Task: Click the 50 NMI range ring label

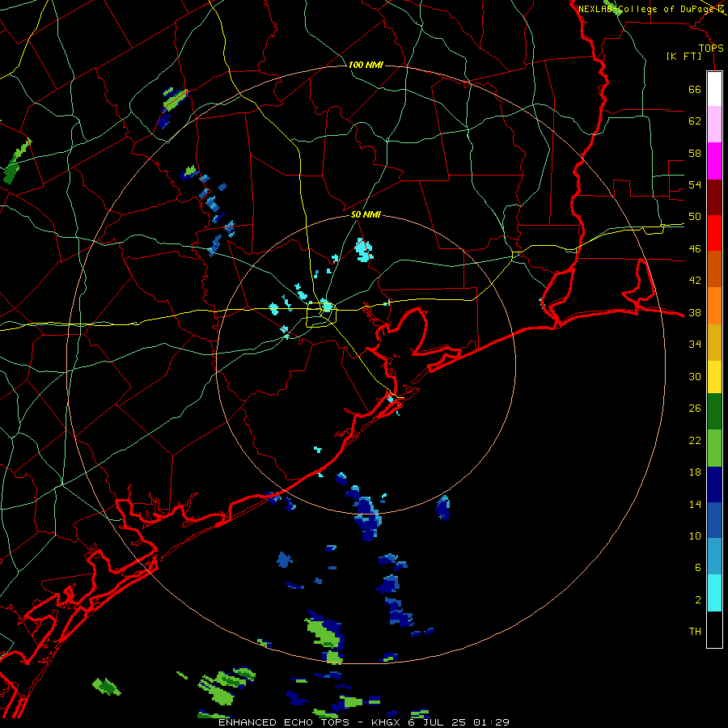Action: (x=366, y=214)
